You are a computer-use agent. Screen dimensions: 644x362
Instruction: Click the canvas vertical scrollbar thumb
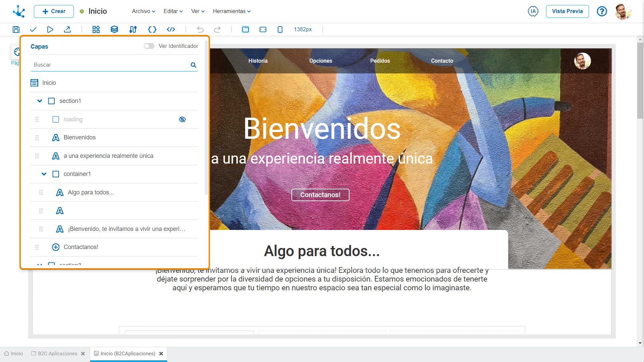(640, 80)
